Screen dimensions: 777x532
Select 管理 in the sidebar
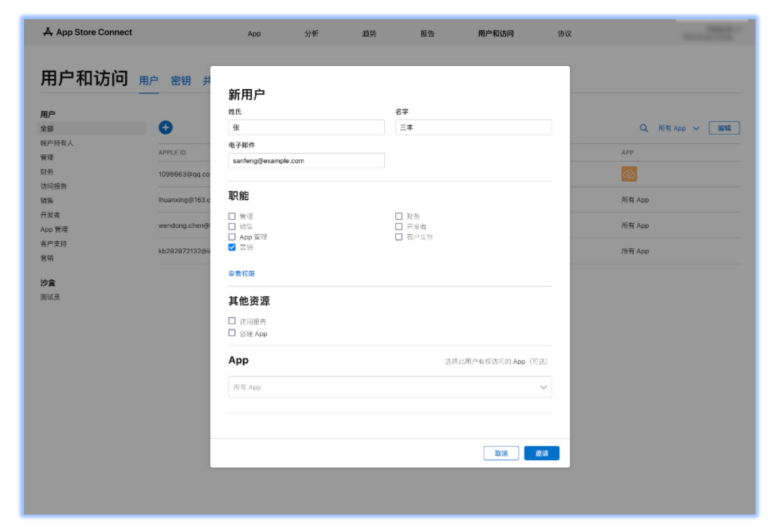pos(47,157)
